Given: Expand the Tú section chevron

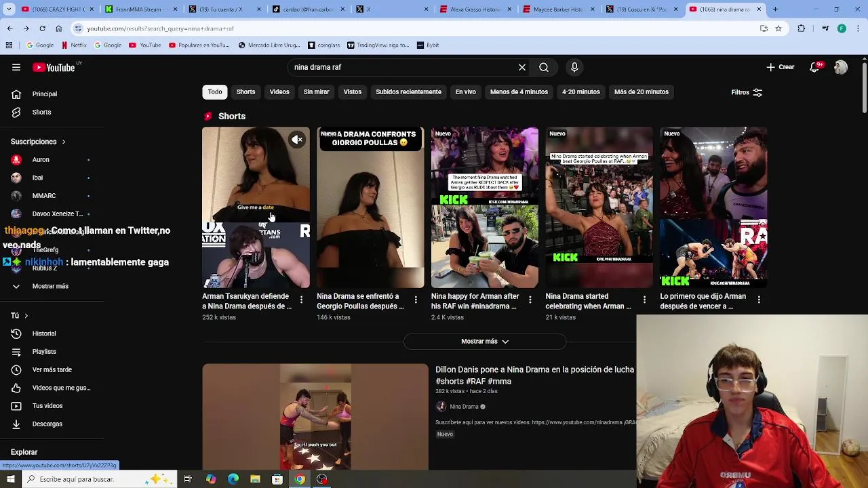Looking at the screenshot, I should tap(26, 316).
